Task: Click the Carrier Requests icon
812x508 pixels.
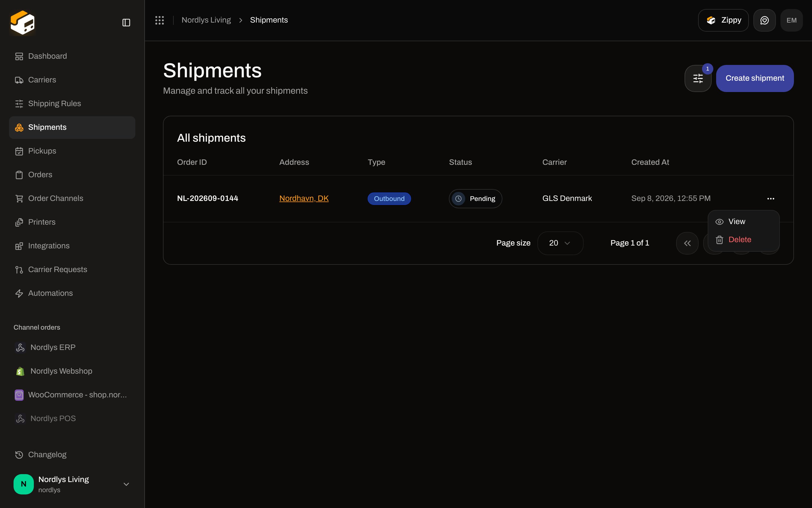Action: [x=19, y=270]
